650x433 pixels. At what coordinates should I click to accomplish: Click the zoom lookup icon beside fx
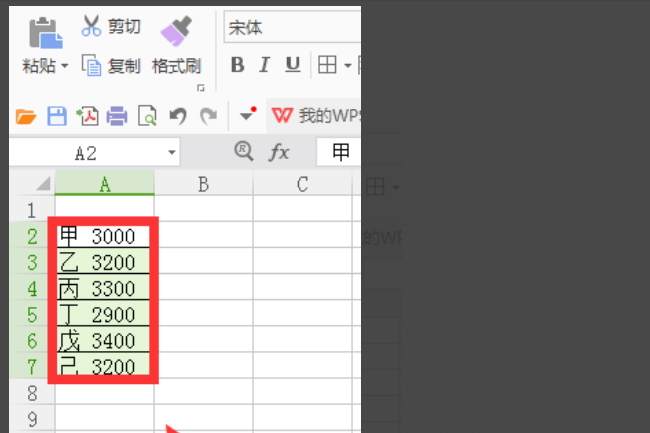[x=244, y=151]
